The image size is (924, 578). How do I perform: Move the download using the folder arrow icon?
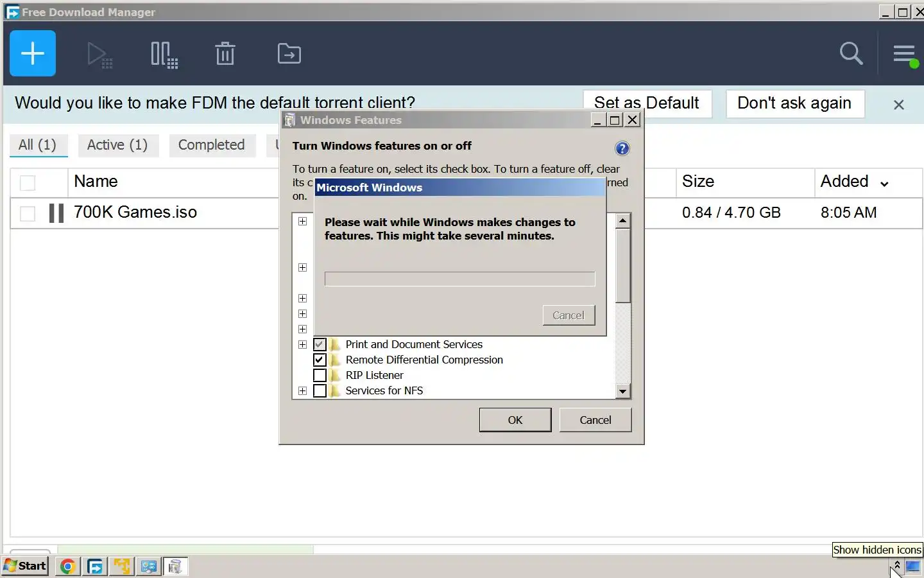click(x=289, y=54)
